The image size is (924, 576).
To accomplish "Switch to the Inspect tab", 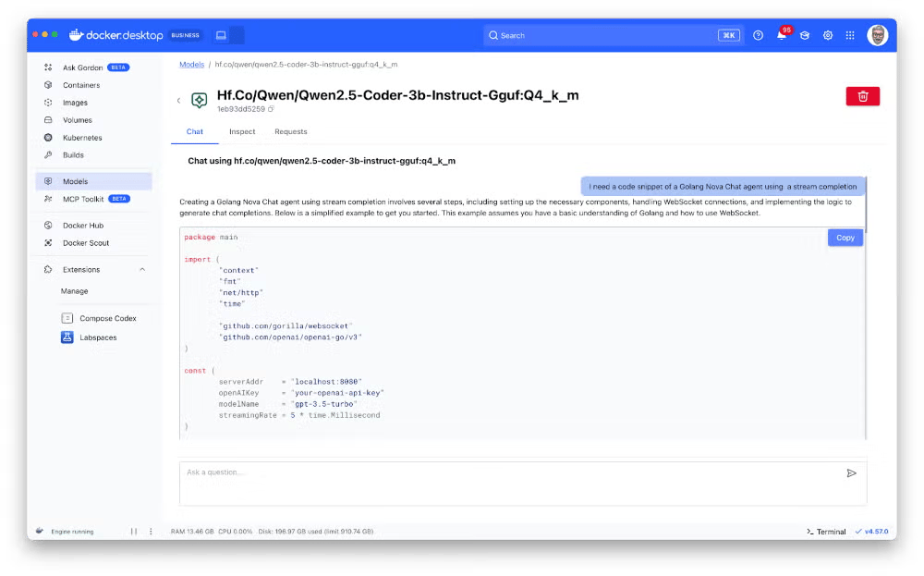I will coord(242,131).
